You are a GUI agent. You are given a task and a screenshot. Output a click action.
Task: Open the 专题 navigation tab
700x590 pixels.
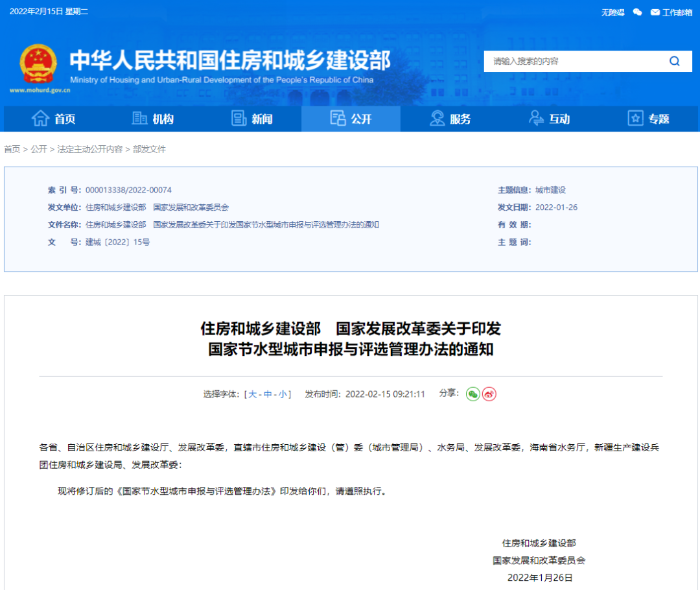648,119
